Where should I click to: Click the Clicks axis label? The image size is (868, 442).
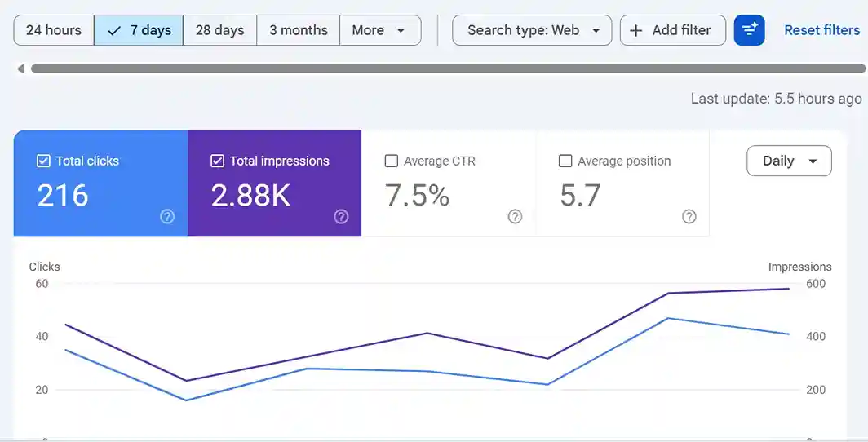click(x=44, y=267)
